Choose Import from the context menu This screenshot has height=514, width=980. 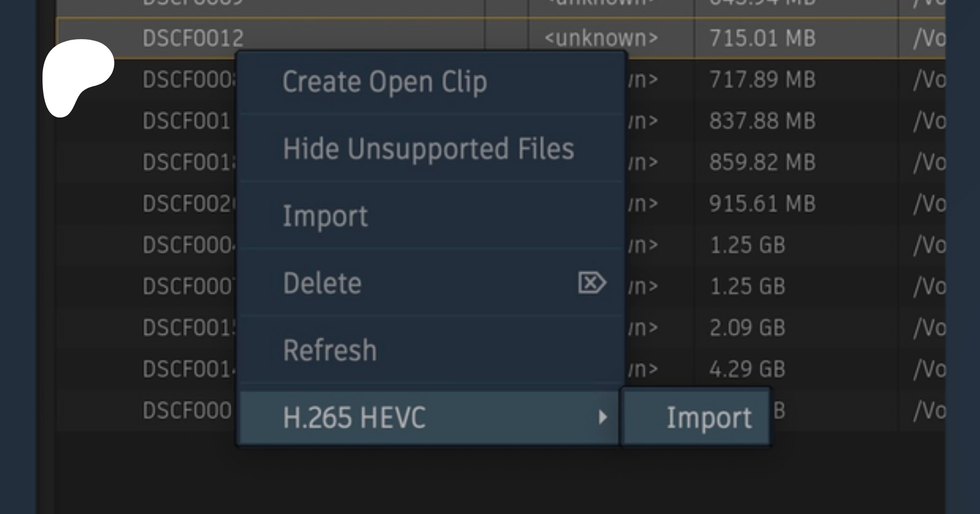tap(325, 216)
